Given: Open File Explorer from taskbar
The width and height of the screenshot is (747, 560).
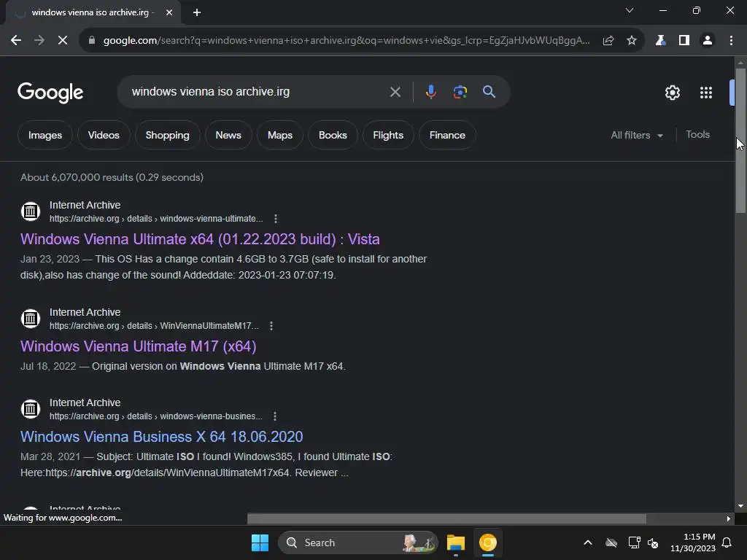Looking at the screenshot, I should point(455,542).
